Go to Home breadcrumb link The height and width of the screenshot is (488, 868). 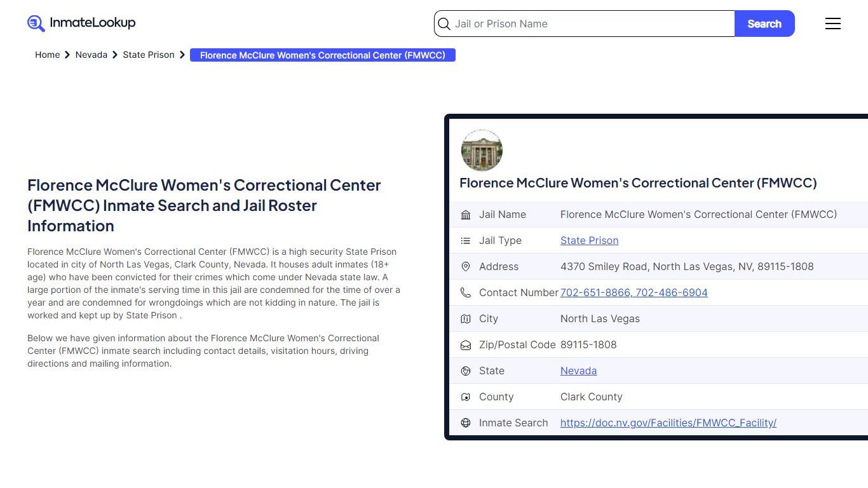[48, 55]
